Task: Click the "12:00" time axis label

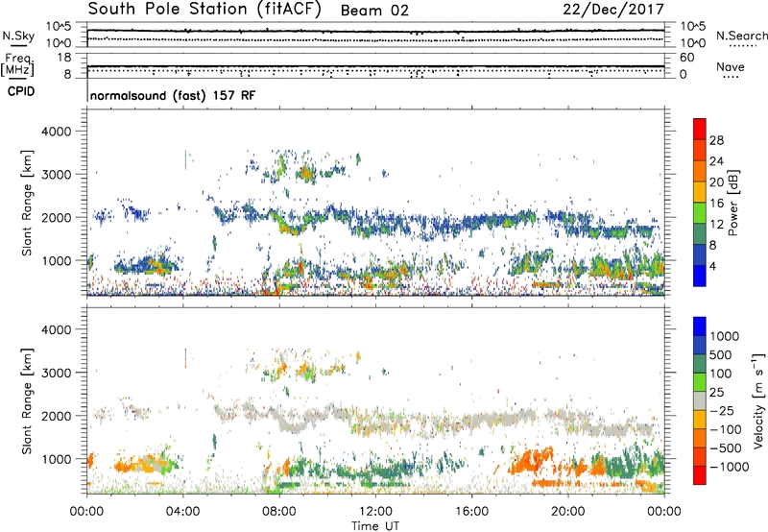Action: 375,512
